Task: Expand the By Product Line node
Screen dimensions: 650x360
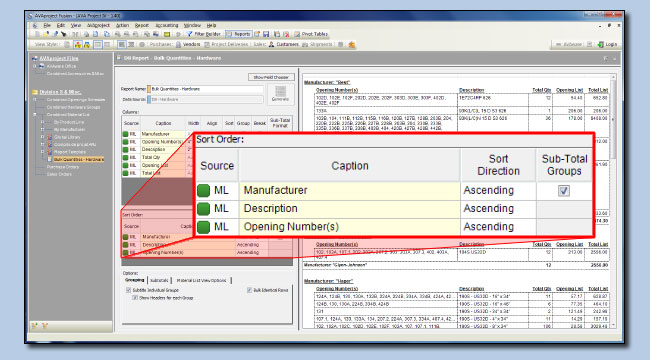Action: pos(42,122)
